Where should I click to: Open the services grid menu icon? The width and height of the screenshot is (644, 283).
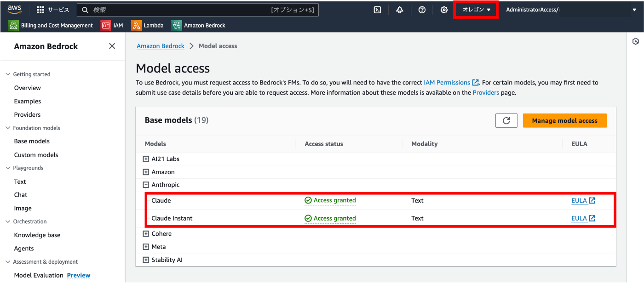click(x=40, y=10)
